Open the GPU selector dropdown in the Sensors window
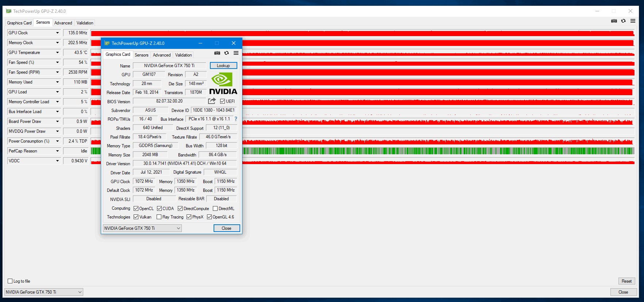 tap(44, 292)
